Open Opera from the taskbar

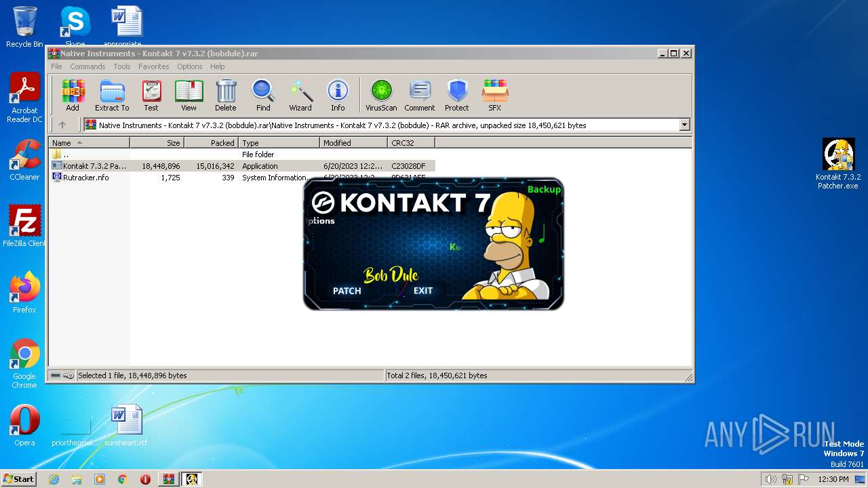[145, 479]
